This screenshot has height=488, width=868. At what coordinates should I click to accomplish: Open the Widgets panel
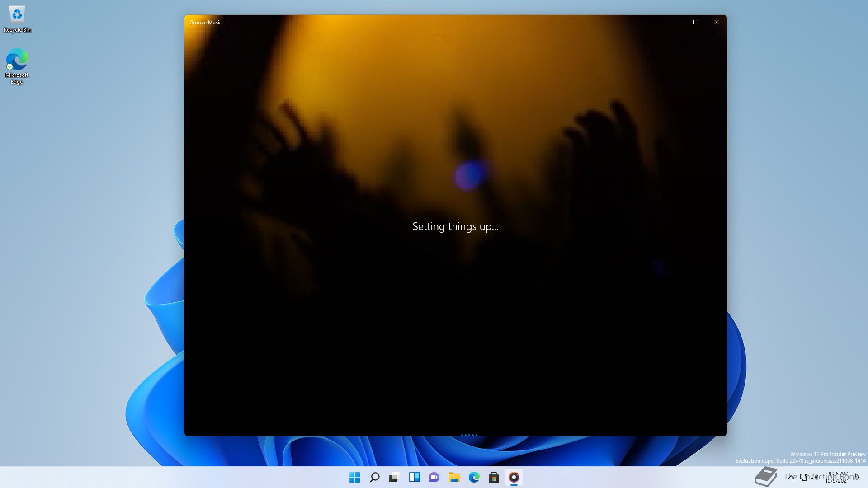(415, 477)
